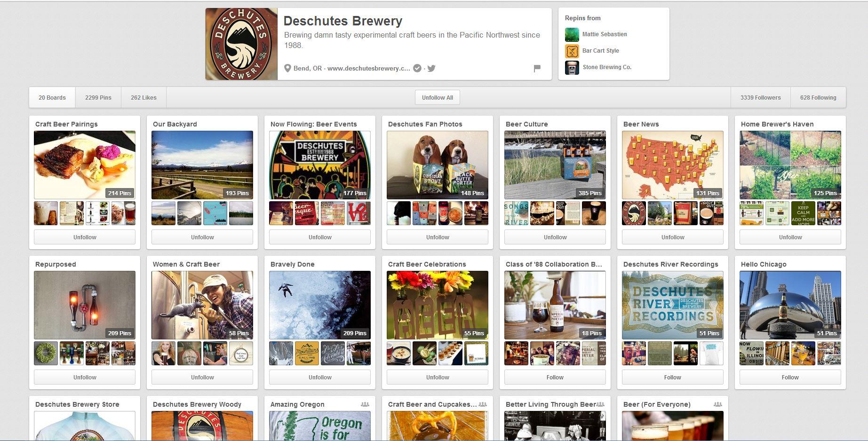Switch to the 2299 Pins tab

(98, 98)
